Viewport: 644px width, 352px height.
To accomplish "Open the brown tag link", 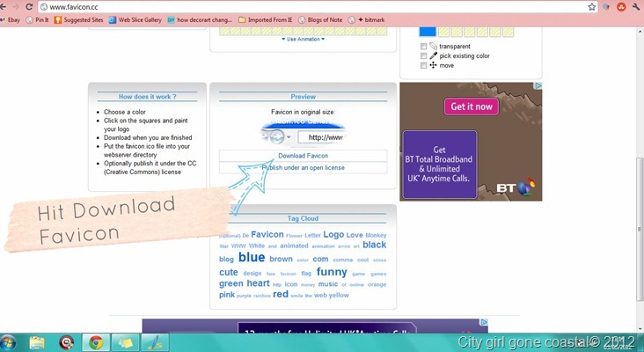I will tap(281, 260).
